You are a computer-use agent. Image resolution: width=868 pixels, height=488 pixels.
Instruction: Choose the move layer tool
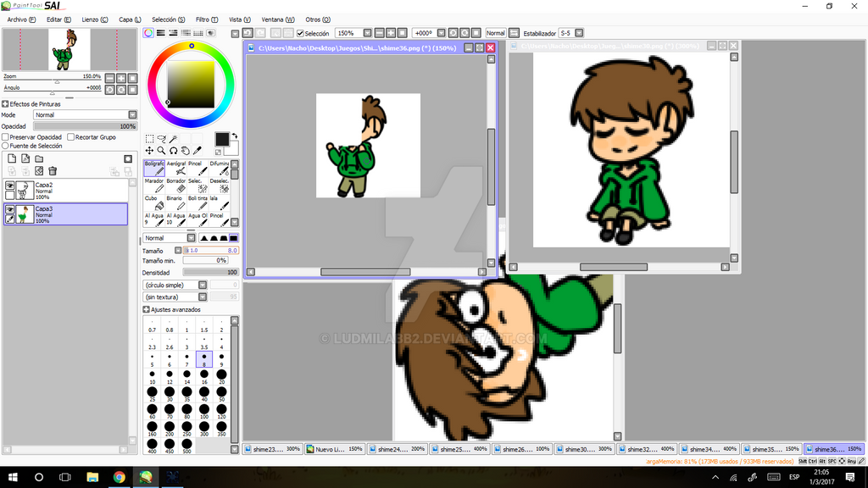coord(149,151)
